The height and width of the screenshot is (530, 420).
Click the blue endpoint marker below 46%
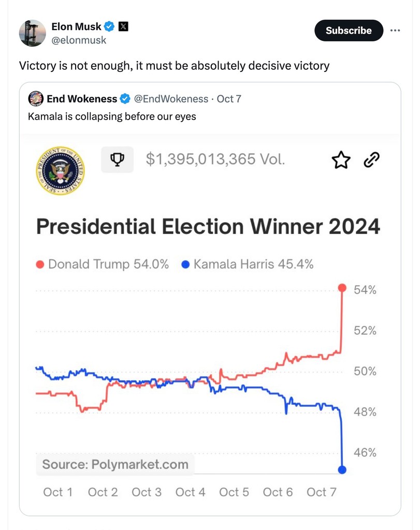(x=342, y=469)
